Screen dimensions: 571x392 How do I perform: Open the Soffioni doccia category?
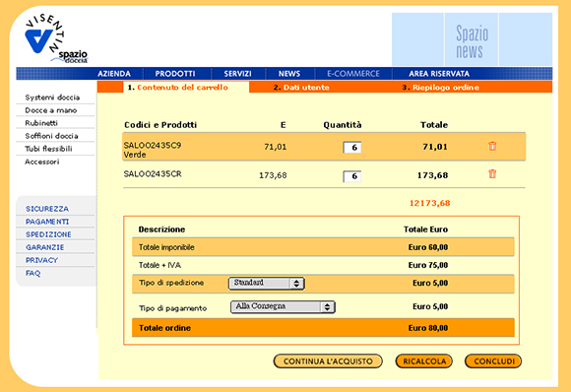coord(52,136)
